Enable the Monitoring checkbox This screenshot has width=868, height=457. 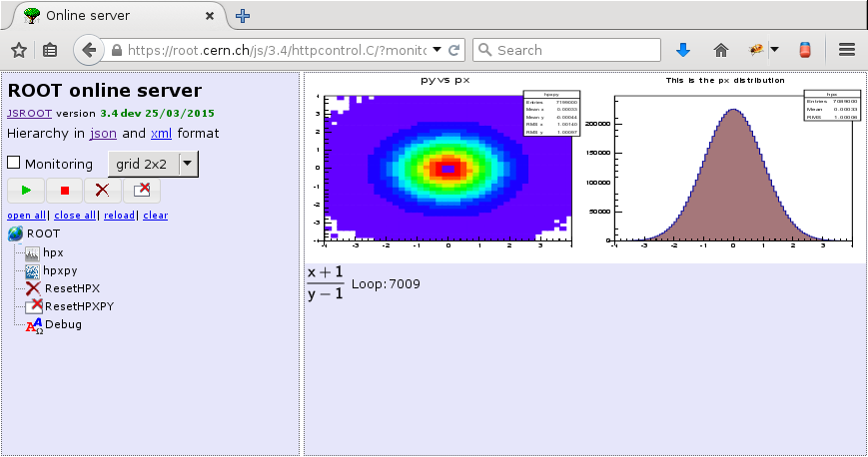[x=14, y=163]
